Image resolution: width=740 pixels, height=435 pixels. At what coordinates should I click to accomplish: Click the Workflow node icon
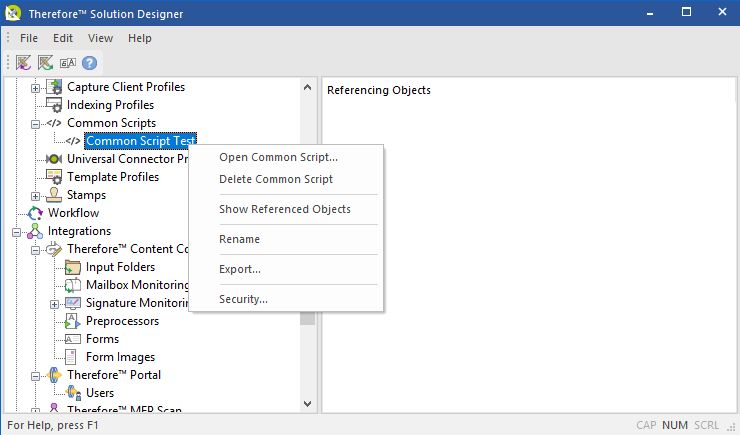tap(35, 213)
